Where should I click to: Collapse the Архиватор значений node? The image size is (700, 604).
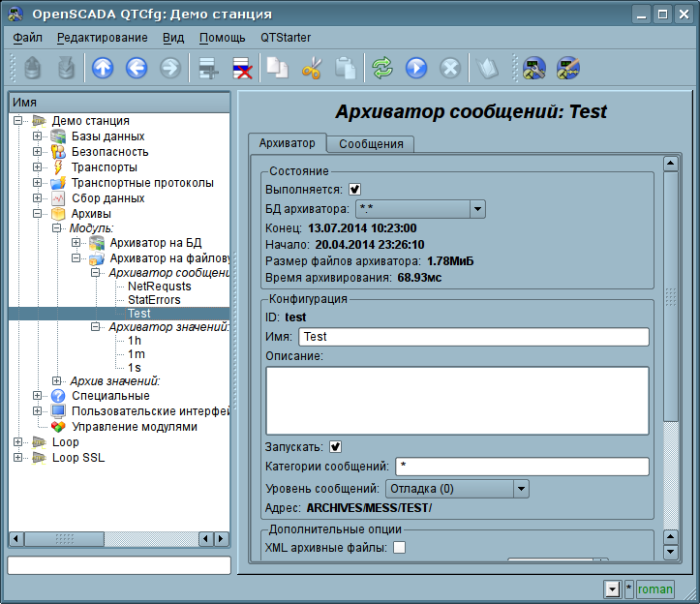point(95,327)
